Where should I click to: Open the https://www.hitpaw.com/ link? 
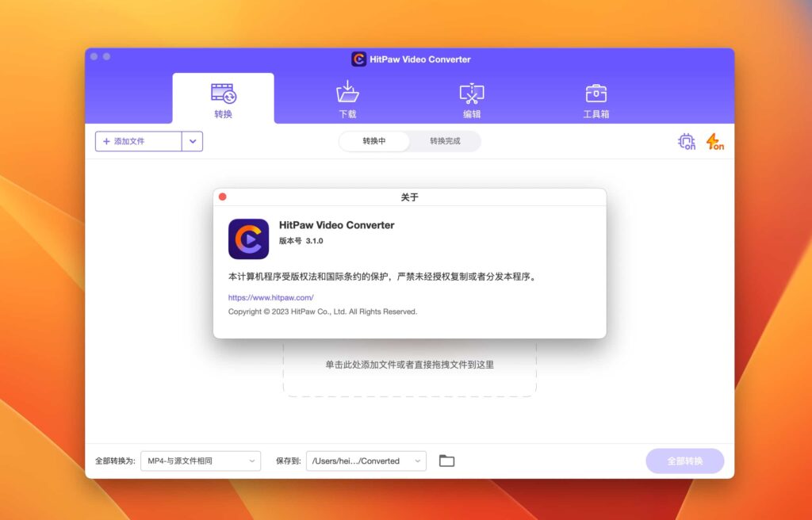coord(270,296)
